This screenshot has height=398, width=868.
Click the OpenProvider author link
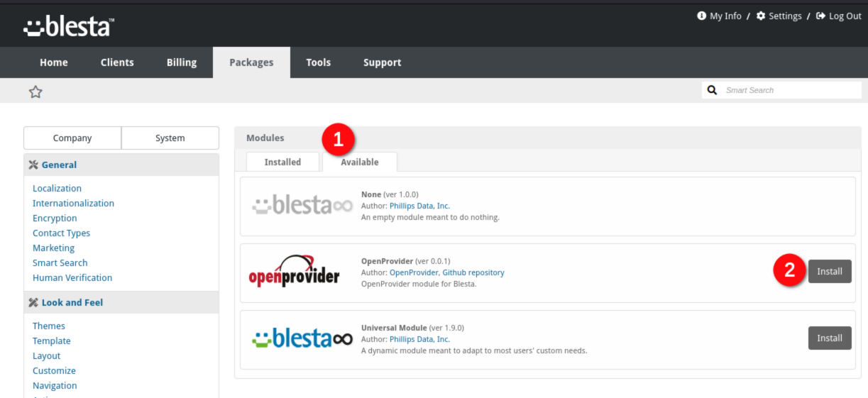[414, 272]
